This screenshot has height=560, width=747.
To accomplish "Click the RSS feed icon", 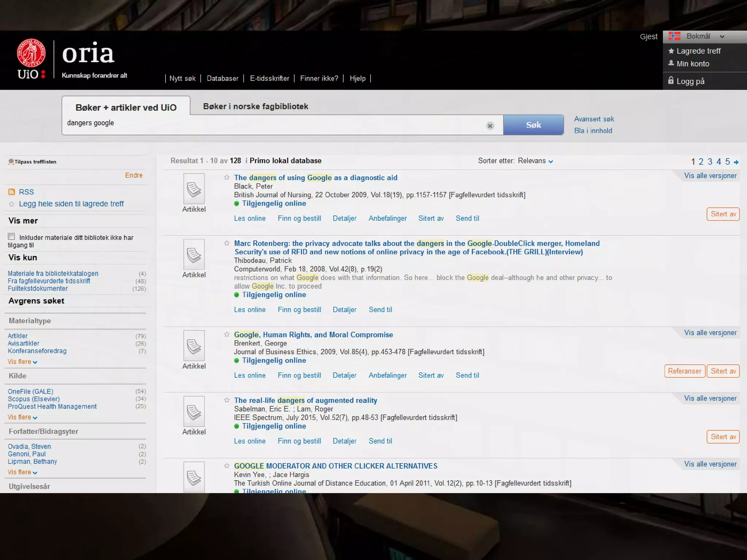I will (x=11, y=192).
